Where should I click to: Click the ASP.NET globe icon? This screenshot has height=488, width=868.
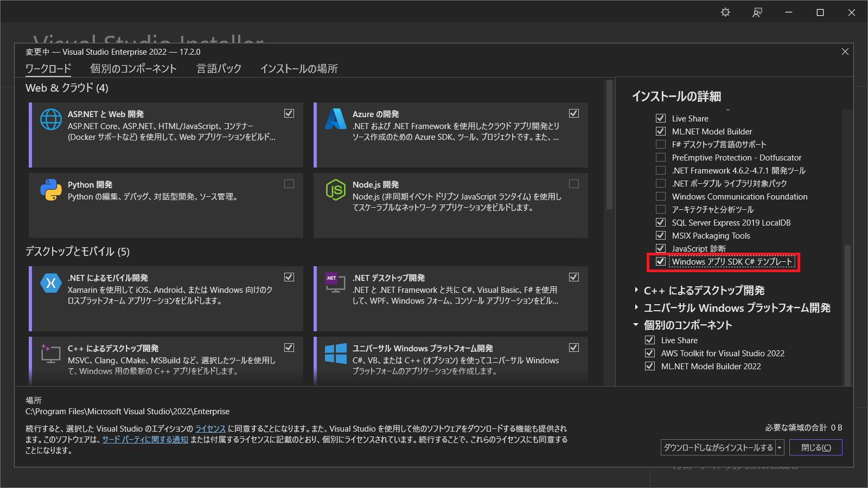51,119
